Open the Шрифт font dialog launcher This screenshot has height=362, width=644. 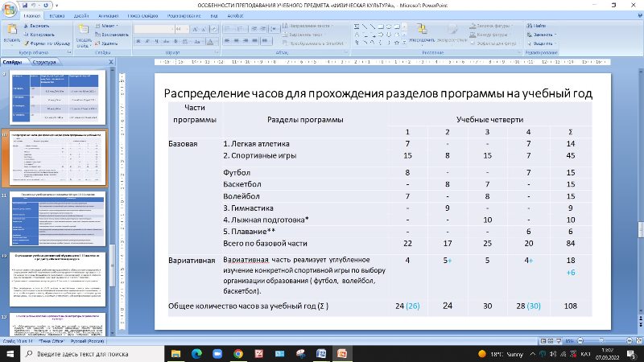pos(217,52)
